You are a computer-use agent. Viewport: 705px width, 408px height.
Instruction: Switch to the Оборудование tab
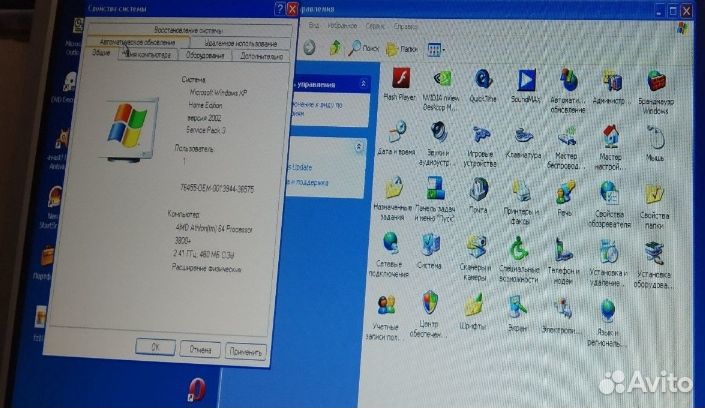pyautogui.click(x=205, y=55)
